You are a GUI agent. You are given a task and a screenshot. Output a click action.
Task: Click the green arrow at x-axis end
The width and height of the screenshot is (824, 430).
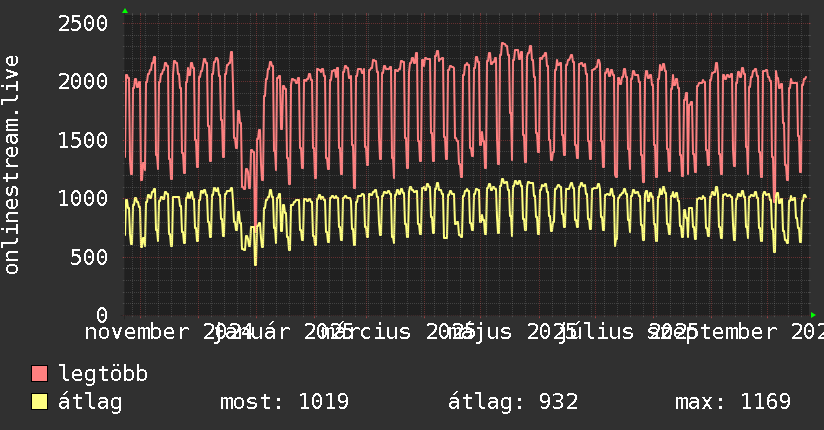pos(813,315)
